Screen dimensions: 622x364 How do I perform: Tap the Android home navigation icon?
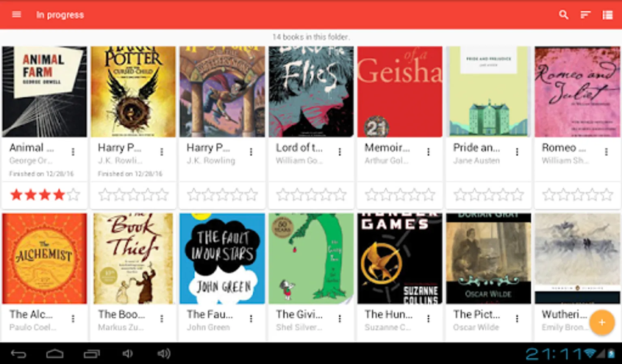pyautogui.click(x=55, y=354)
